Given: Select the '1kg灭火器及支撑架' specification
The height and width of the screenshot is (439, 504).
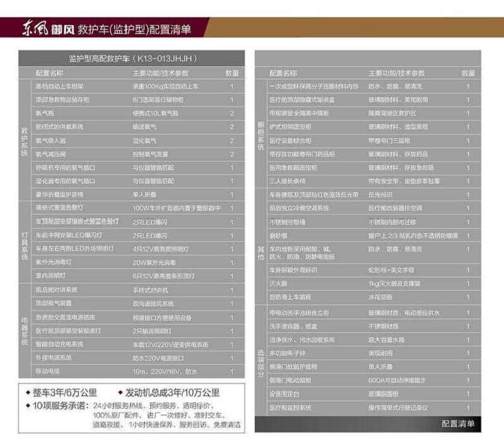Looking at the screenshot, I should click(394, 283).
